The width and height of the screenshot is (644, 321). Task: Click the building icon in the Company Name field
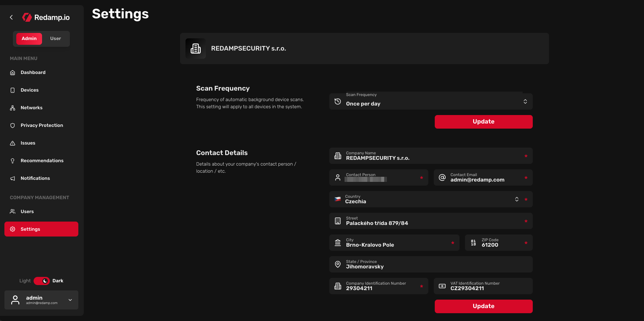pyautogui.click(x=338, y=156)
